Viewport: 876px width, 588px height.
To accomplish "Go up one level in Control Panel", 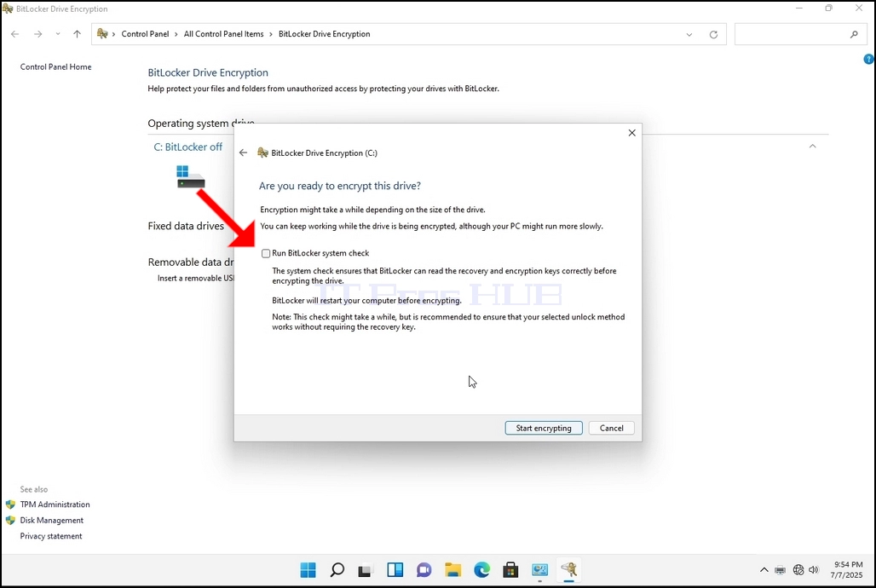I will pos(77,34).
